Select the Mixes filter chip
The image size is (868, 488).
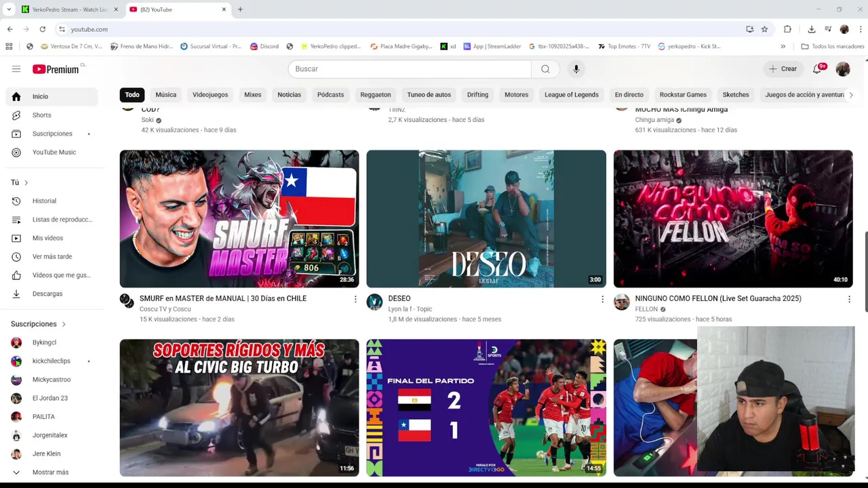tap(253, 95)
